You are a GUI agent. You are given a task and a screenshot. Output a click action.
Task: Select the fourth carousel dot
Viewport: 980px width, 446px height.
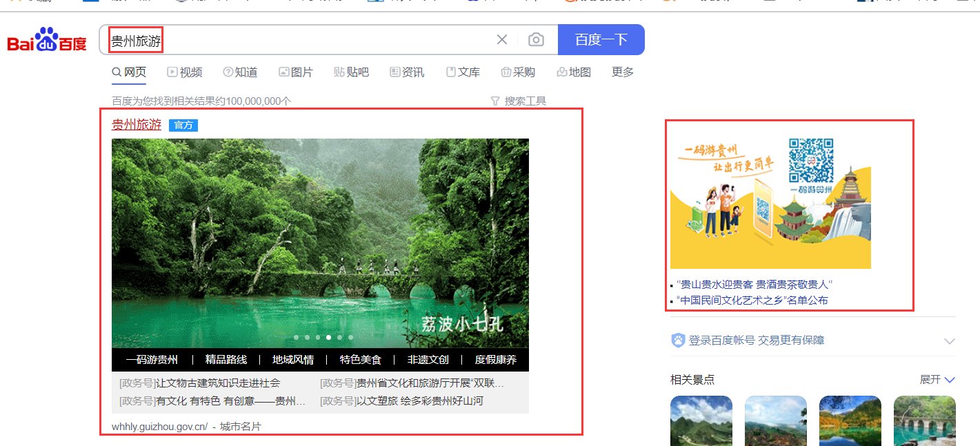329,338
